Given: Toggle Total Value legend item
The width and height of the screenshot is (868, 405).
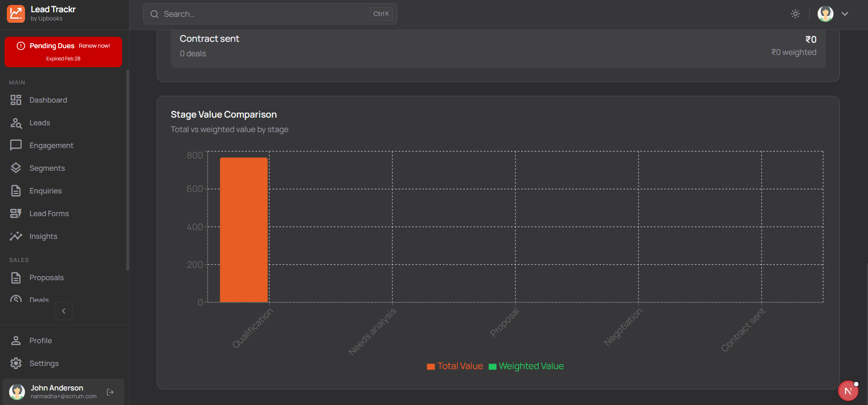Looking at the screenshot, I should pyautogui.click(x=455, y=366).
